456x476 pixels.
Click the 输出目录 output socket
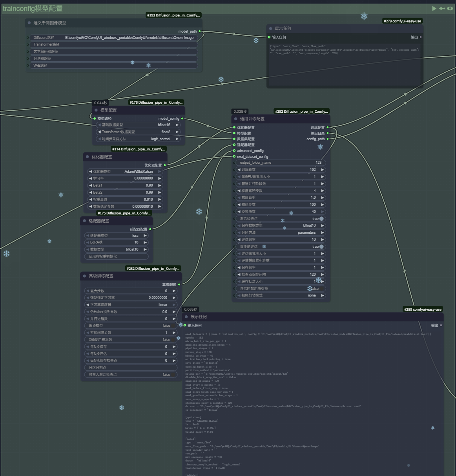[x=328, y=133]
